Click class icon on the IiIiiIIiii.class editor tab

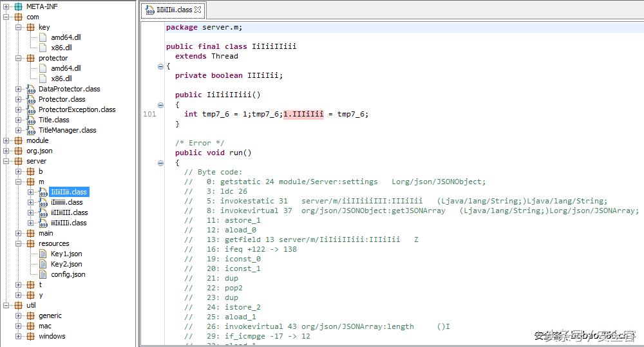(150, 10)
